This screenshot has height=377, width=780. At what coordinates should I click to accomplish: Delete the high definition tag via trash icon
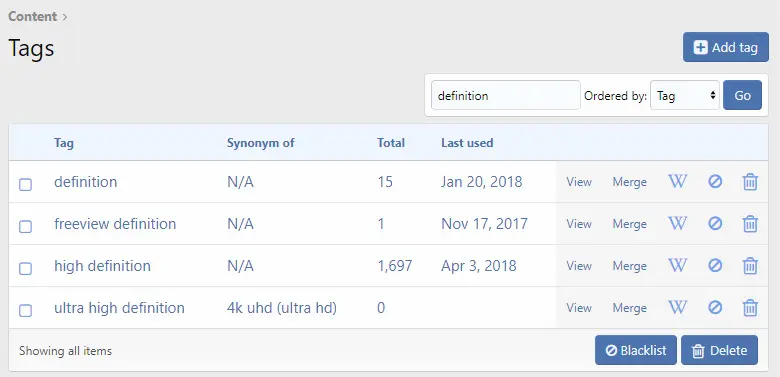click(750, 266)
